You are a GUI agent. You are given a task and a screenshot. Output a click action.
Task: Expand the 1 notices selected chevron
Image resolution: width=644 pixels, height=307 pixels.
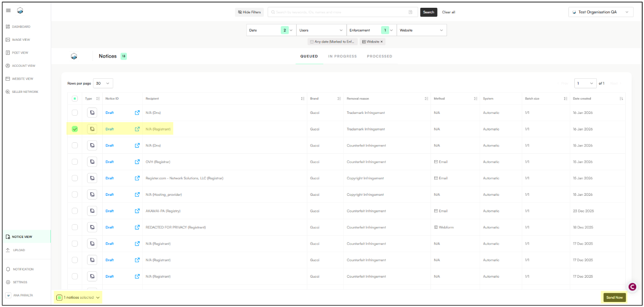click(98, 297)
